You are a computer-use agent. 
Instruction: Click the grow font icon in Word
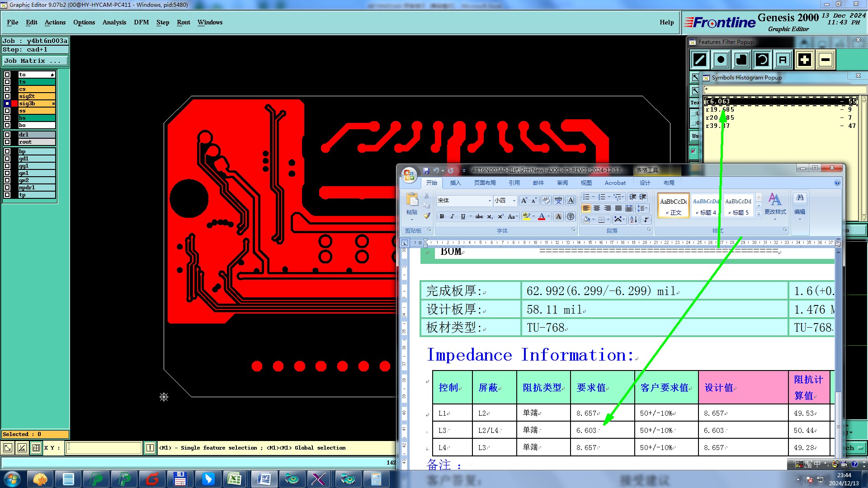click(524, 201)
